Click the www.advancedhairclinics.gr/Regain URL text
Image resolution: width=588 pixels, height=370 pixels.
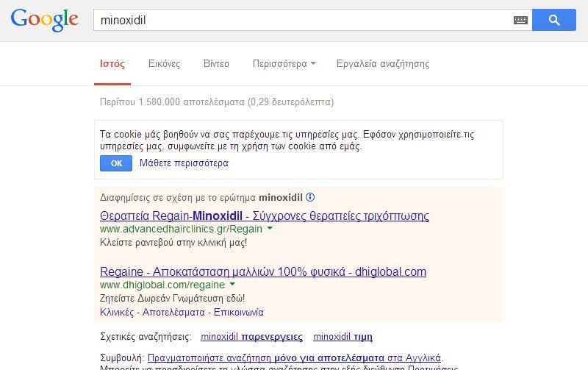[181, 229]
